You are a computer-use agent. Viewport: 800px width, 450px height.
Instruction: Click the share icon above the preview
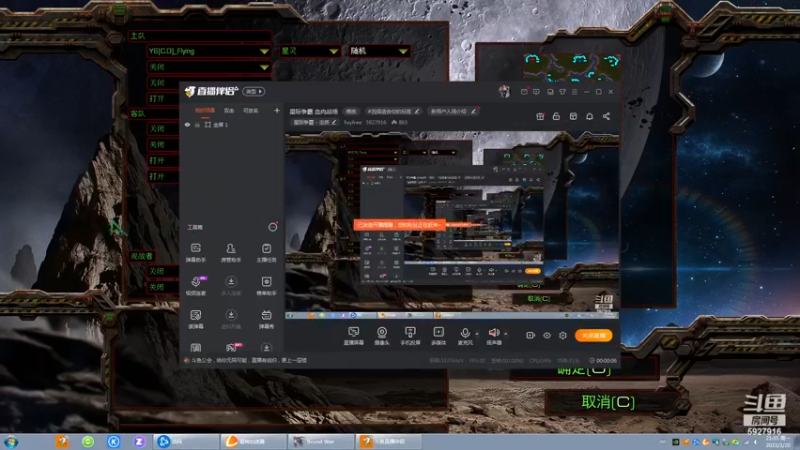pyautogui.click(x=606, y=116)
